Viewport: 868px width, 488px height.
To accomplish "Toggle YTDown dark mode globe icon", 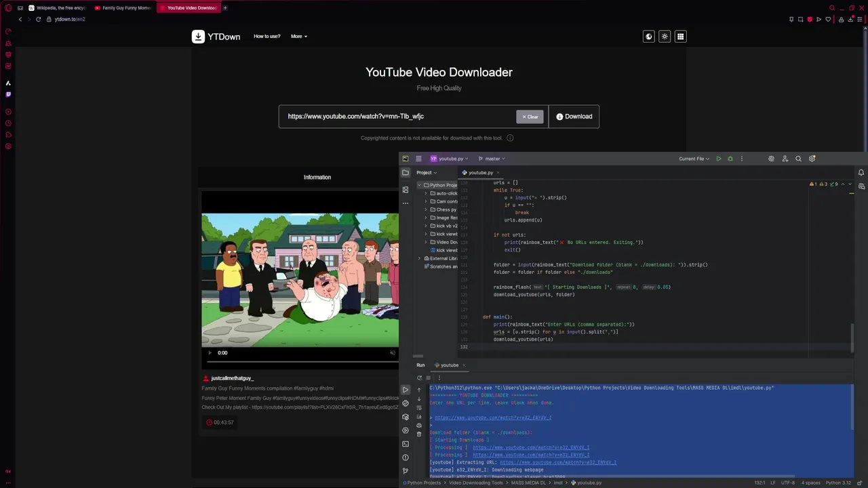I will click(x=649, y=37).
